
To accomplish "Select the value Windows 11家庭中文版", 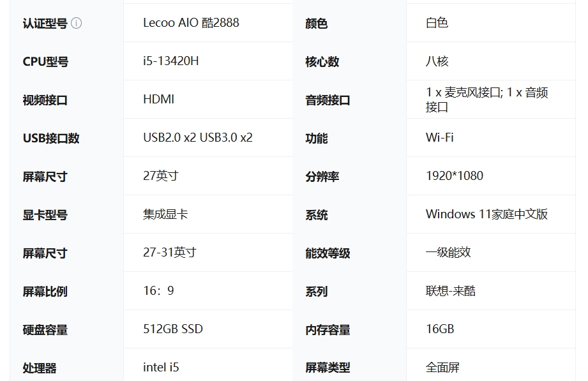I will coord(486,214).
